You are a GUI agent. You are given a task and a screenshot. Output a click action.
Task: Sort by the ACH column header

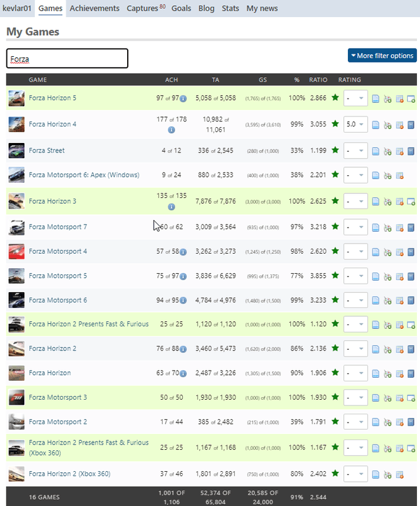tap(171, 80)
